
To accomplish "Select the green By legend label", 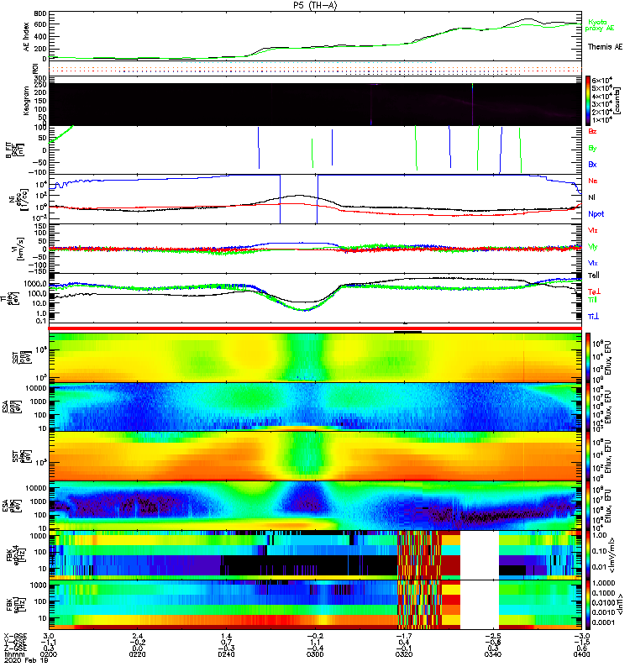I will pyautogui.click(x=593, y=149).
